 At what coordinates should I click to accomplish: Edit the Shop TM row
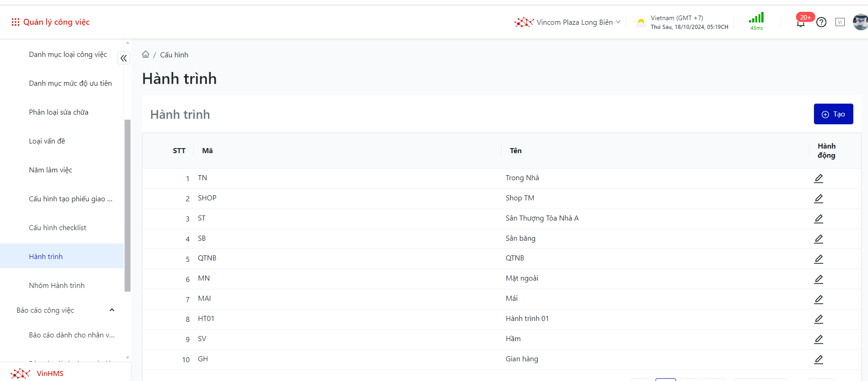pos(819,199)
